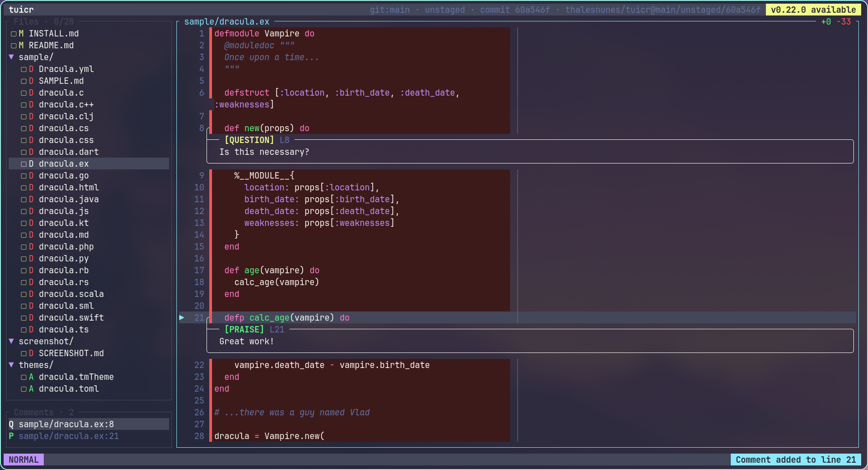This screenshot has width=868, height=470.
Task: Mark SCREENSHOT.md as reviewed
Action: click(x=24, y=353)
